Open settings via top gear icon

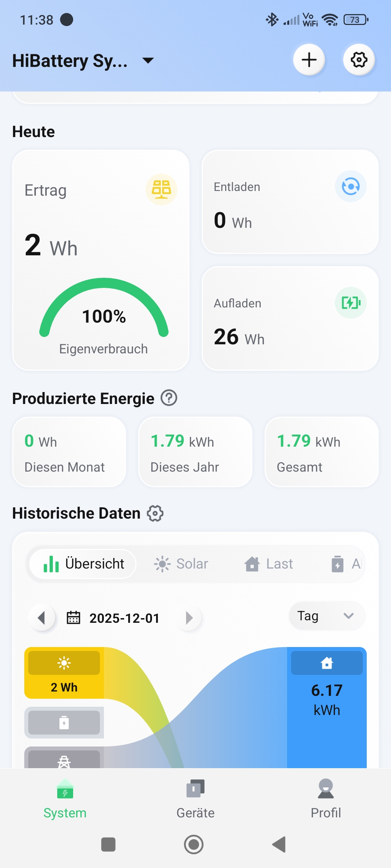click(359, 60)
